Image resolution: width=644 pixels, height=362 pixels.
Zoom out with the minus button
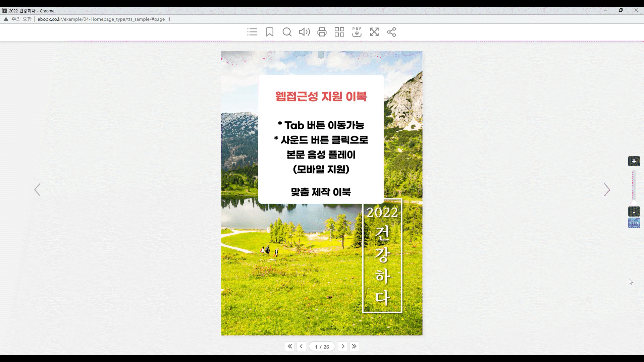[x=634, y=212]
